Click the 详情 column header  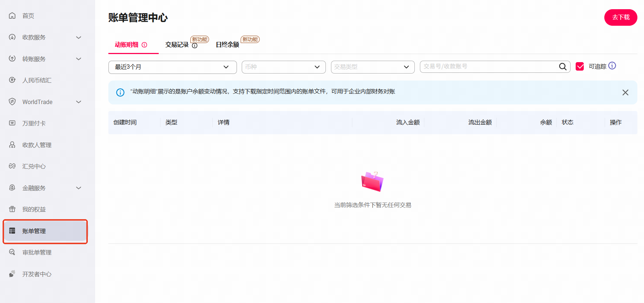[223, 122]
